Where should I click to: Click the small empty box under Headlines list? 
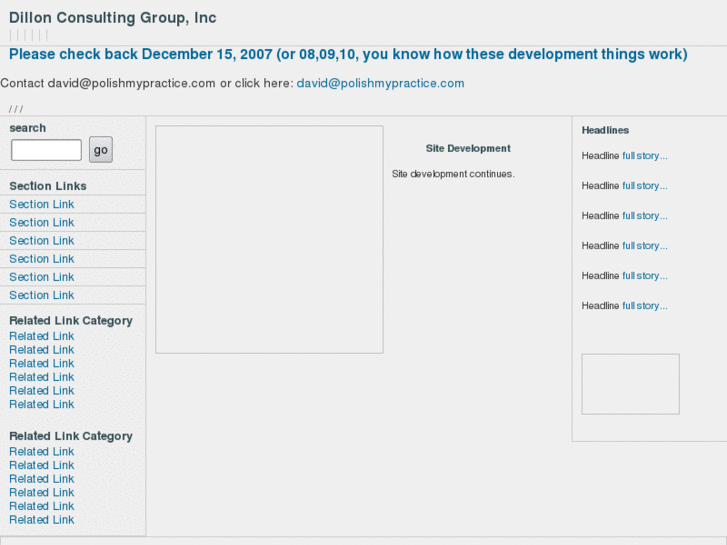pos(631,384)
